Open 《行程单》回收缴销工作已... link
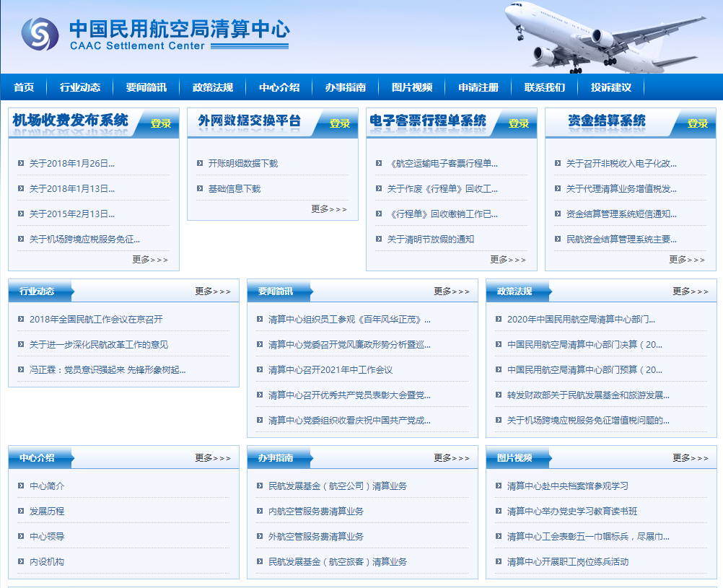723x588 pixels. point(442,214)
